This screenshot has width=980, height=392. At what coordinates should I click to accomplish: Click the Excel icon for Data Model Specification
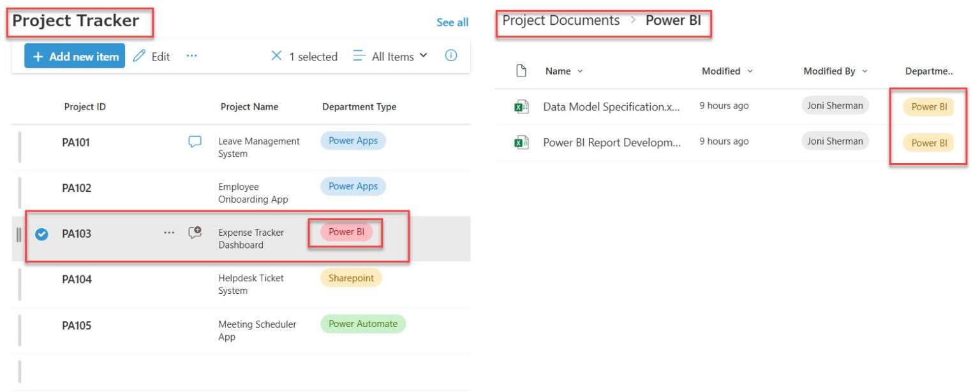click(x=521, y=106)
